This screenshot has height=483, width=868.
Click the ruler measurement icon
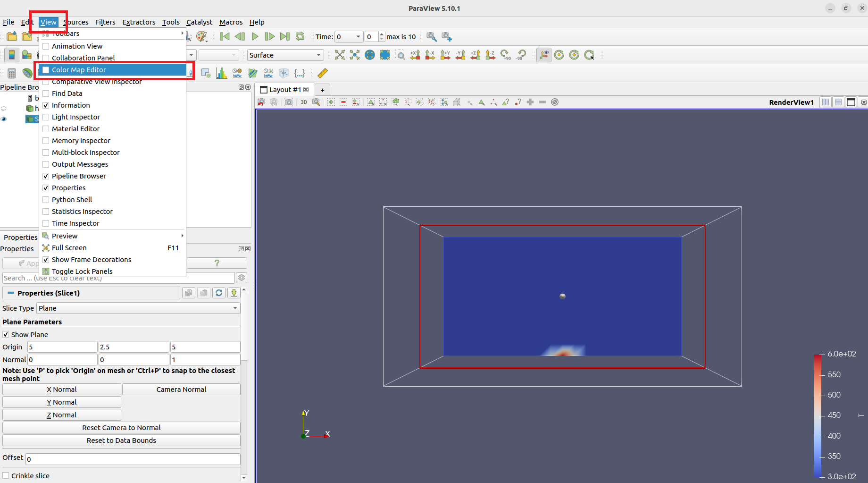pyautogui.click(x=323, y=73)
